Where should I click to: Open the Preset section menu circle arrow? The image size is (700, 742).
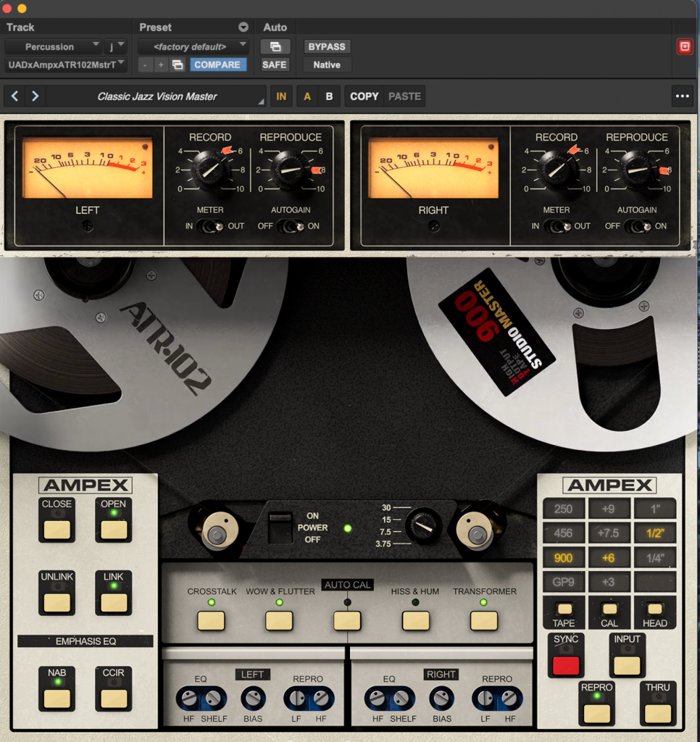[243, 27]
